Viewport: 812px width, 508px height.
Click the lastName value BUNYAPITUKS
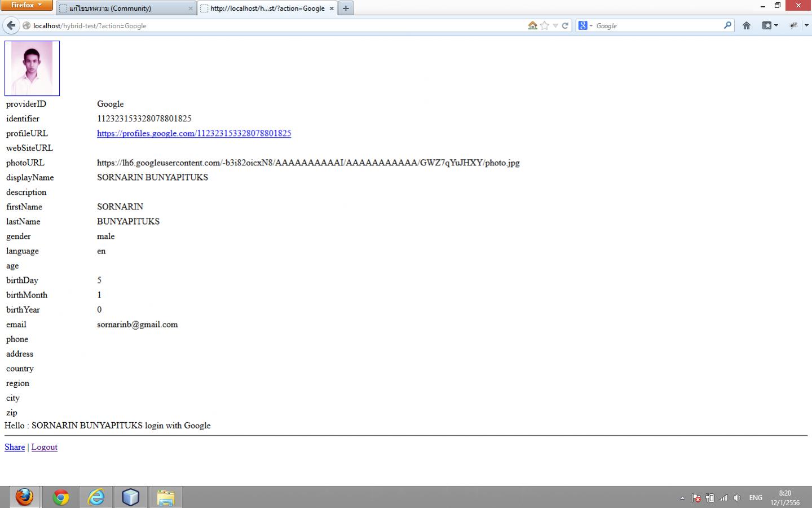(129, 221)
